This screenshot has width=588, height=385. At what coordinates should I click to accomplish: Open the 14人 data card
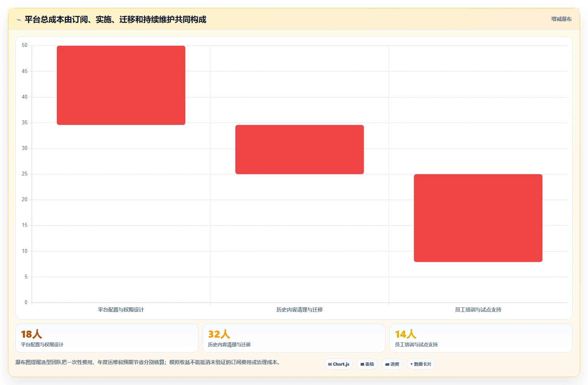pos(481,338)
